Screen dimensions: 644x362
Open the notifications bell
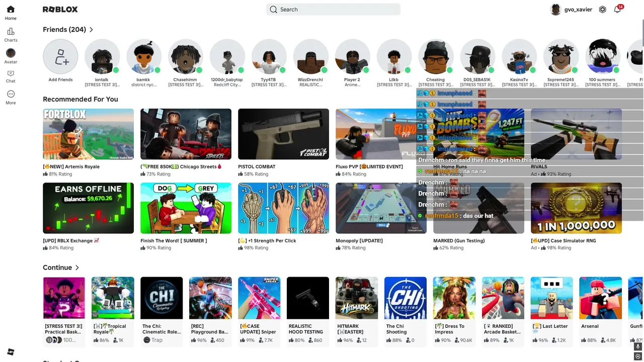[x=617, y=10]
